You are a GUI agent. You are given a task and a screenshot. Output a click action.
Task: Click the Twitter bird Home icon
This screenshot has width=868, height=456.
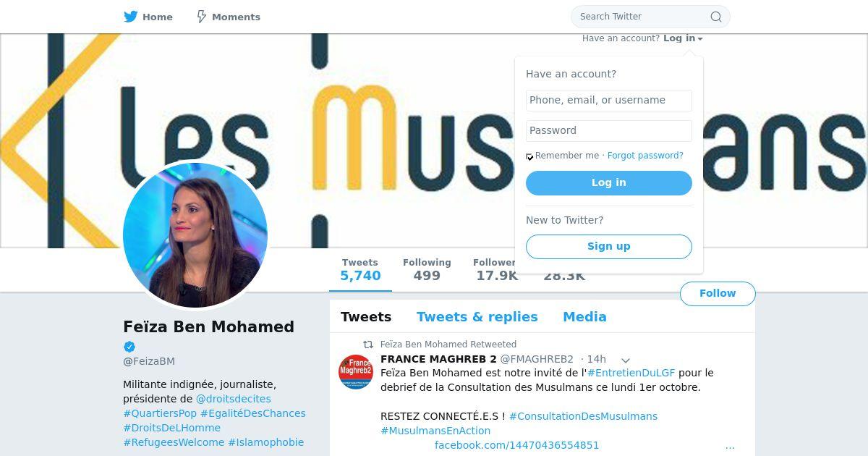click(131, 17)
